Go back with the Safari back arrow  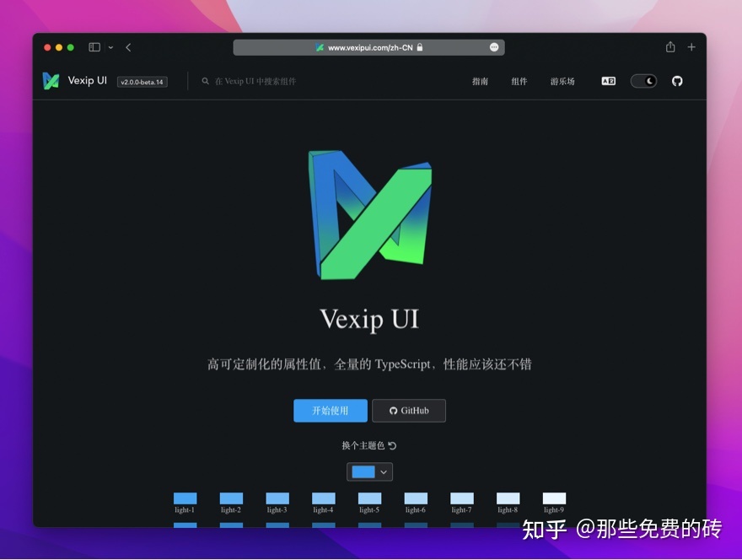(x=128, y=47)
